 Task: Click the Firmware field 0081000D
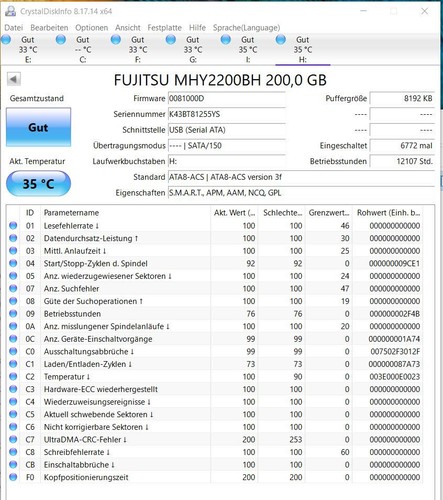point(227,99)
